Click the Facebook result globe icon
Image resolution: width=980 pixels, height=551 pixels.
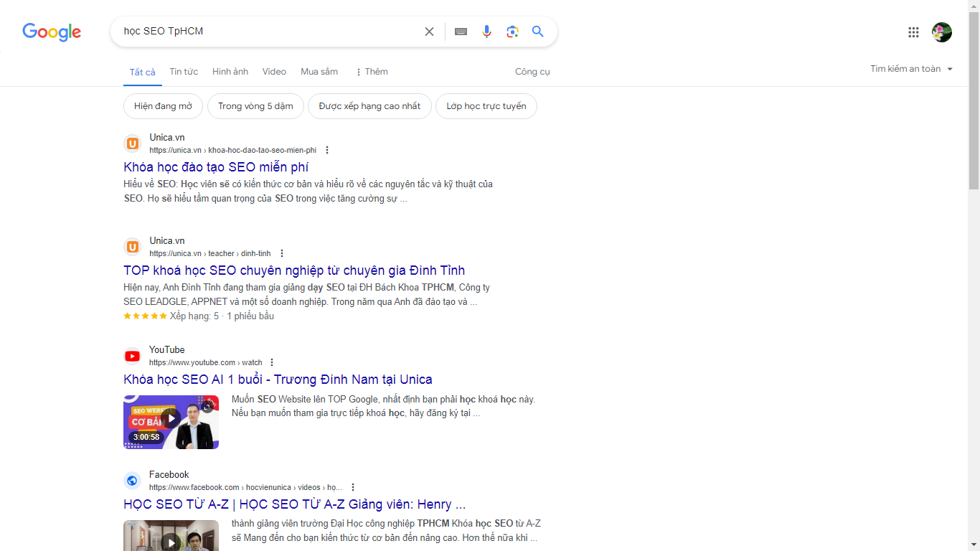tap(132, 481)
